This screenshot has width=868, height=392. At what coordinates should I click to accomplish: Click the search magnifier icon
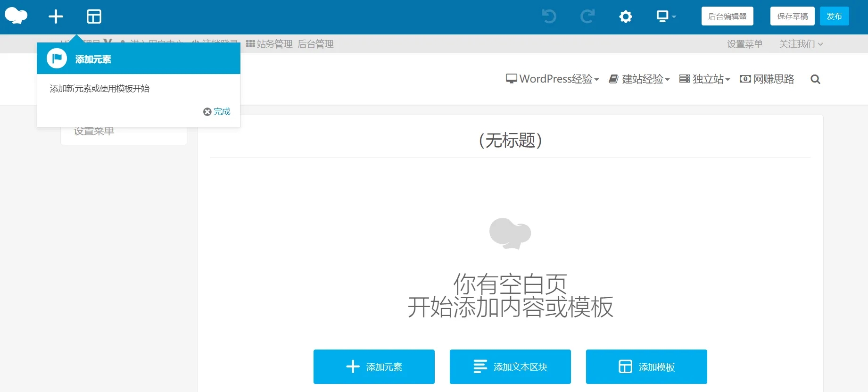(815, 79)
